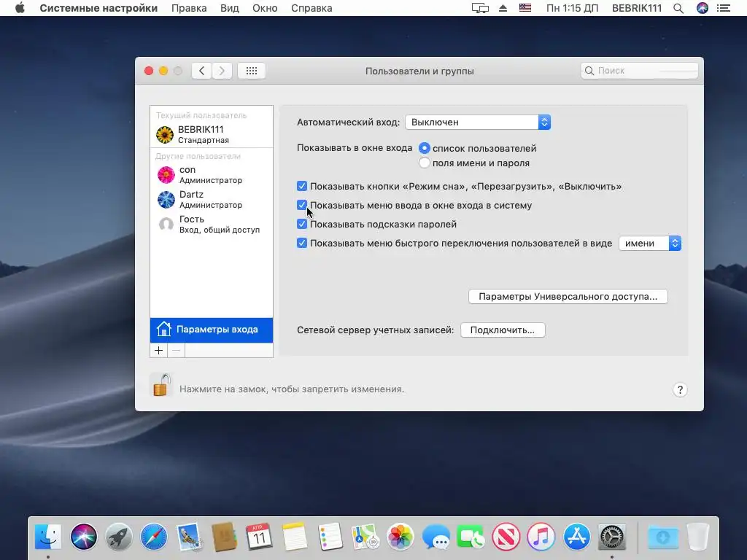This screenshot has width=747, height=560.
Task: Select user 'con' administrator
Action: coord(212,175)
